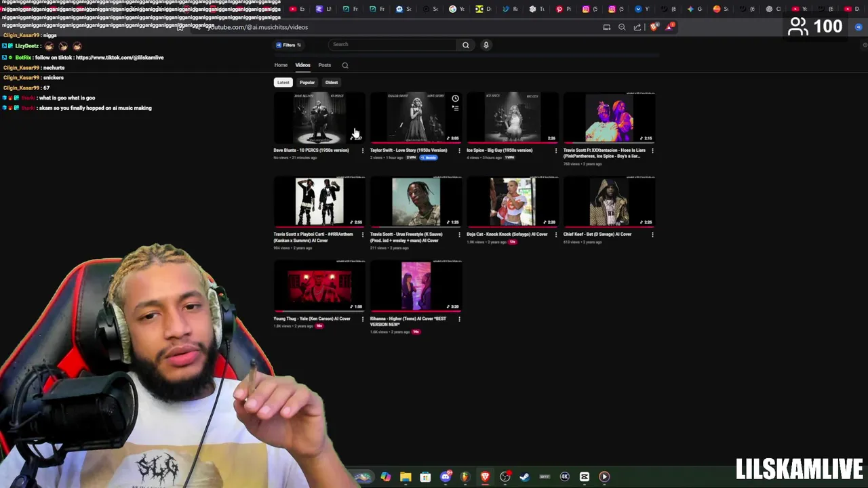Open options menu for Rihanna Higher video
Image resolution: width=868 pixels, height=488 pixels.
coord(459,319)
